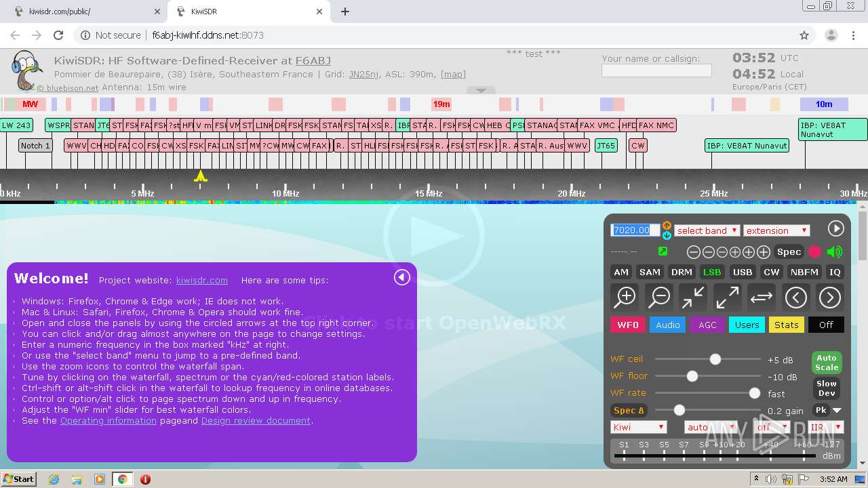Switch to the WF0 tab
This screenshot has height=488, width=868.
click(628, 325)
